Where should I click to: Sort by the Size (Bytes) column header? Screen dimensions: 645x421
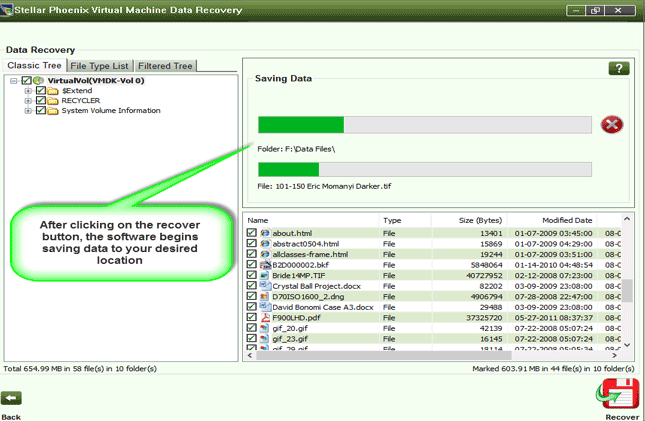pyautogui.click(x=469, y=220)
